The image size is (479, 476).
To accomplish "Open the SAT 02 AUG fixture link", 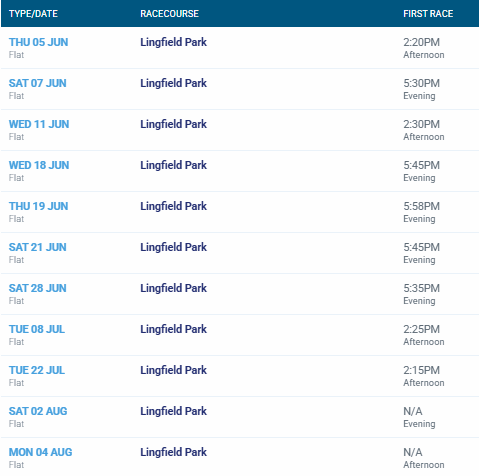I will pyautogui.click(x=38, y=411).
